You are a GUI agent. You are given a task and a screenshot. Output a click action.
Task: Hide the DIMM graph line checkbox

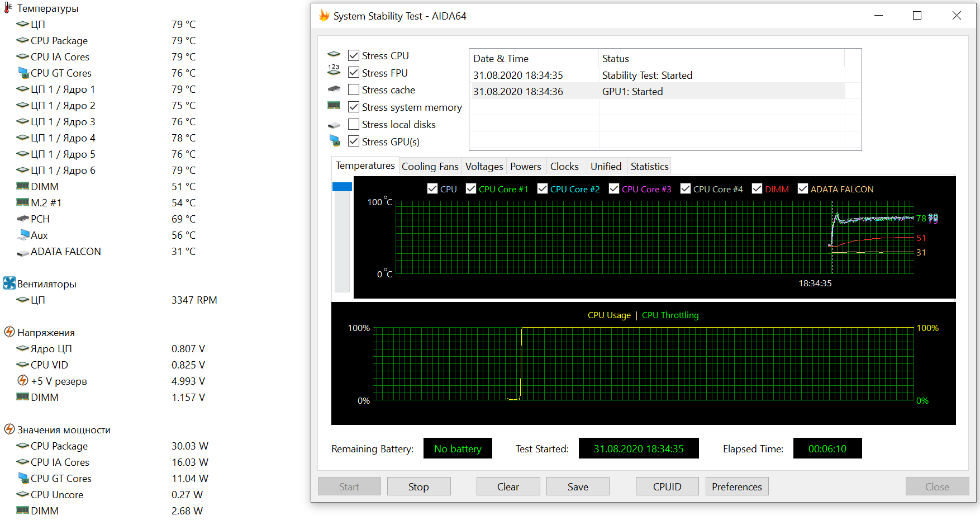pyautogui.click(x=757, y=189)
